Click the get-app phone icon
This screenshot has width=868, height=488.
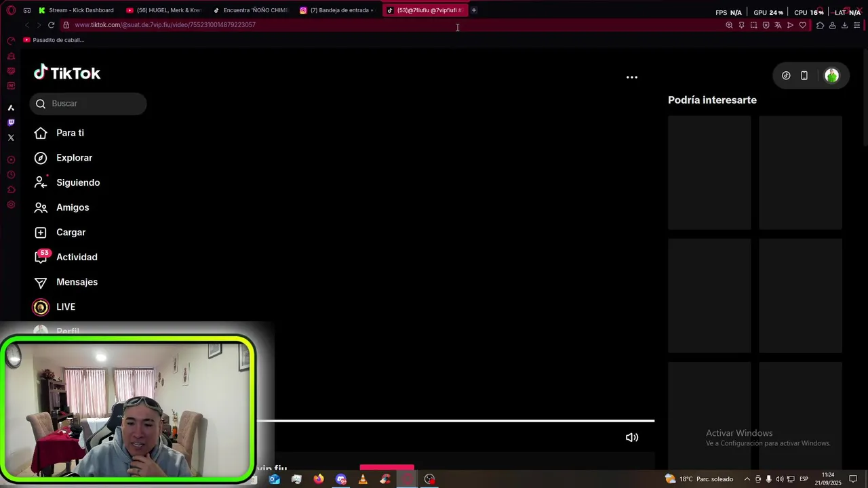click(804, 76)
